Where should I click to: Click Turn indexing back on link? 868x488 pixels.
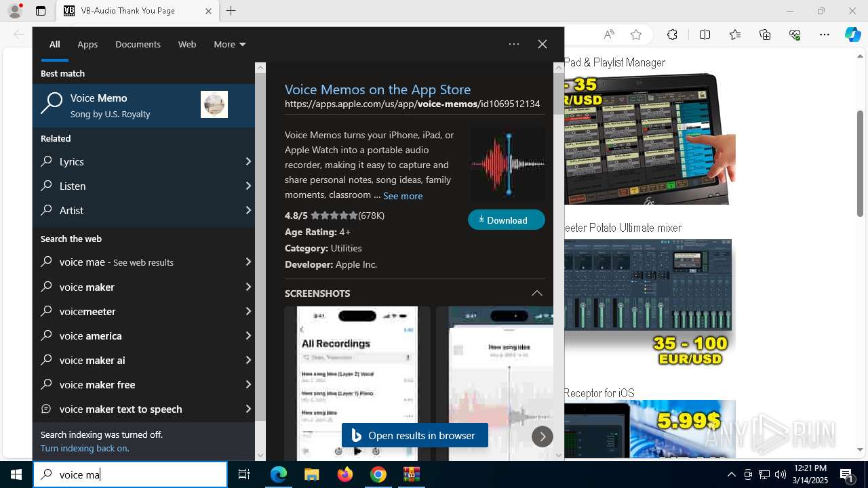tap(85, 448)
